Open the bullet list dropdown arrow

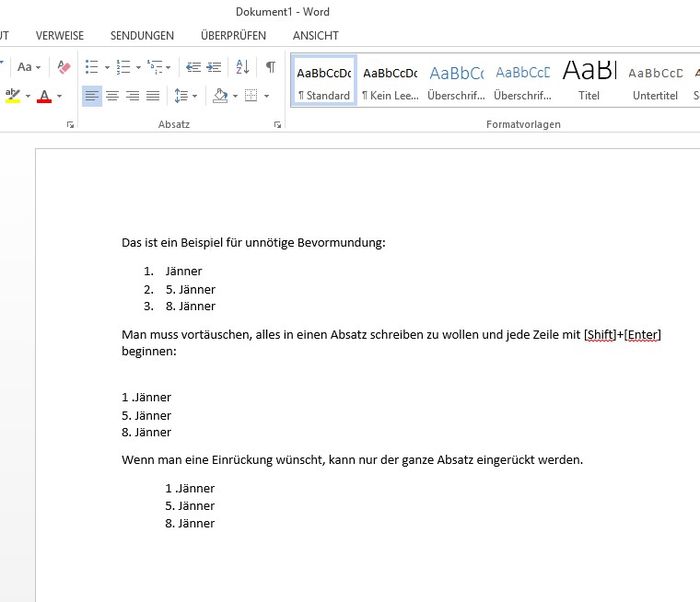(x=107, y=67)
